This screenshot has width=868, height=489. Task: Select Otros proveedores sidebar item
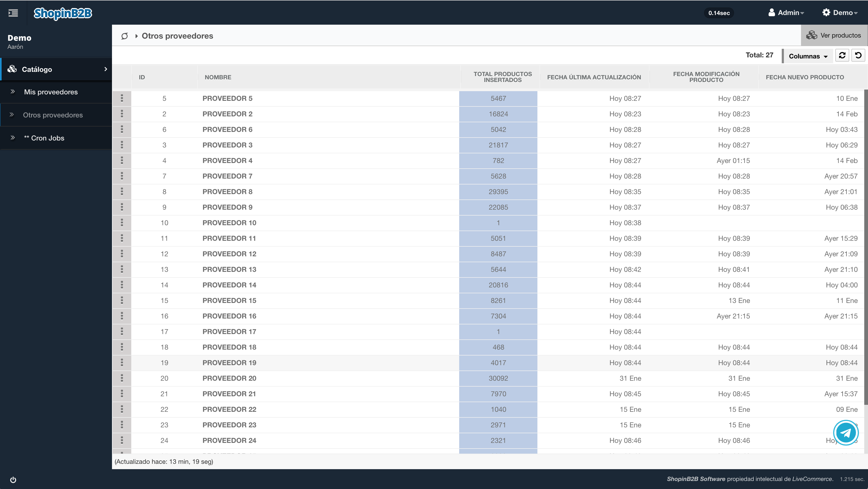57,115
